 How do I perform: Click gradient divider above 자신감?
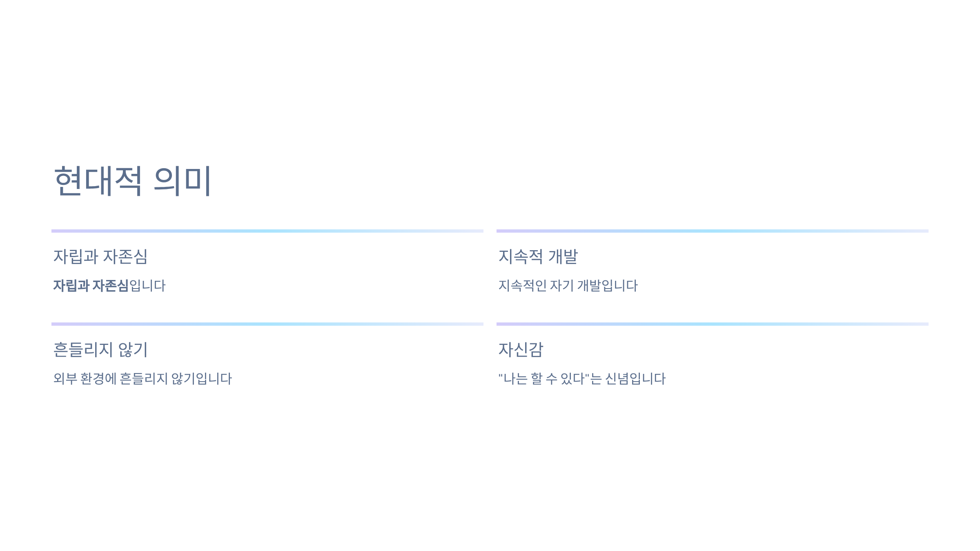click(713, 324)
